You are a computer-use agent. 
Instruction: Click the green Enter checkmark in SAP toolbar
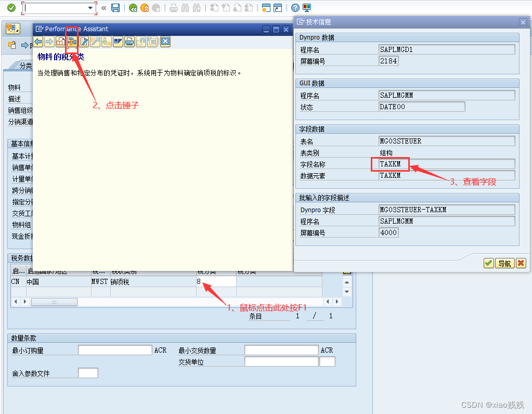tap(11, 8)
